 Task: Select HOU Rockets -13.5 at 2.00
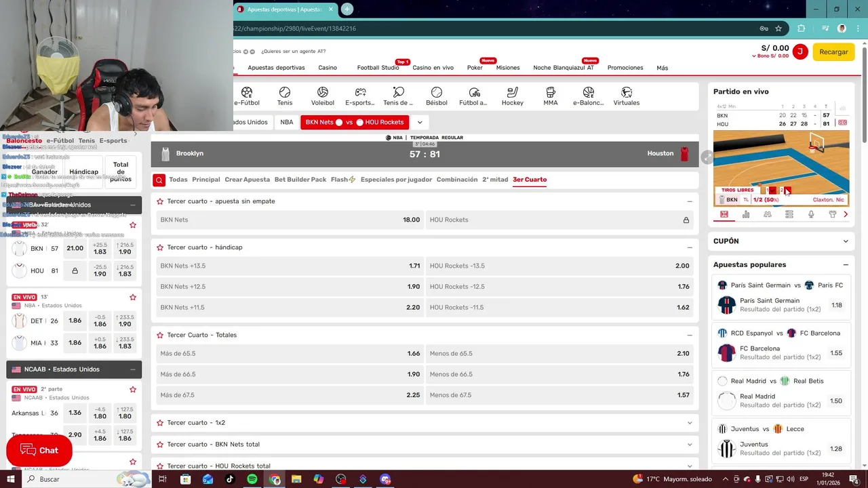[x=559, y=266]
